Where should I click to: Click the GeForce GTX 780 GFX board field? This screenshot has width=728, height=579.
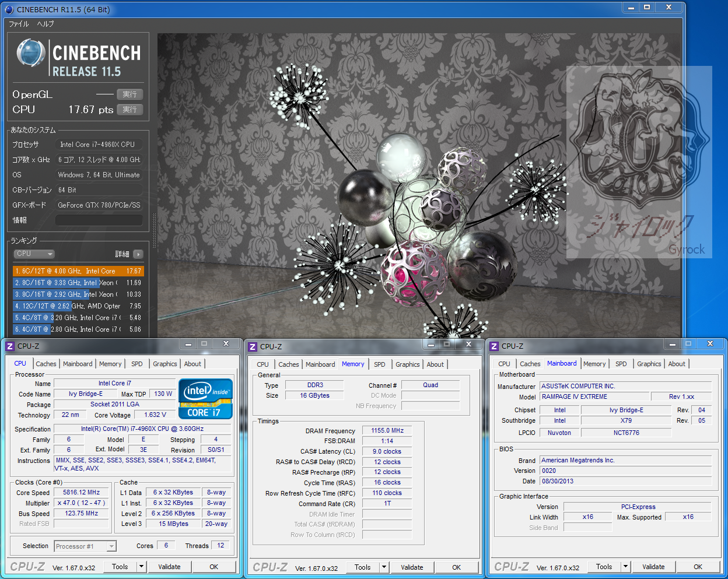pyautogui.click(x=99, y=205)
